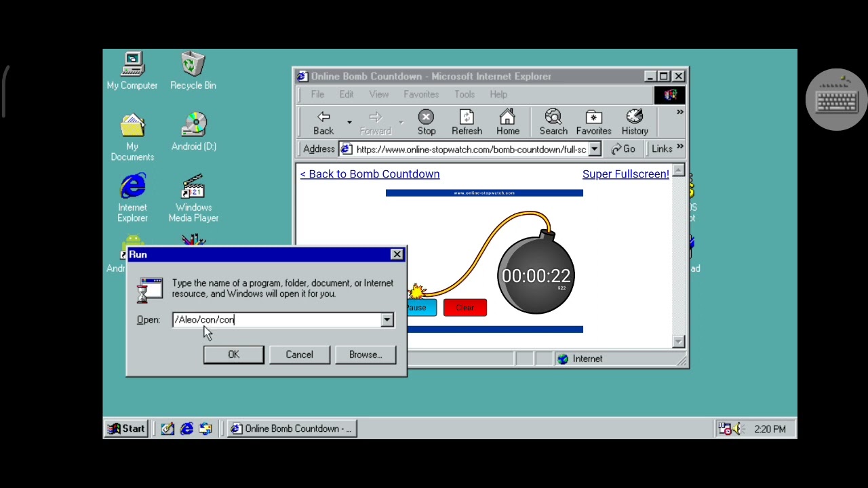This screenshot has height=488, width=868.
Task: Follow the Super Fullscreen! link
Action: (625, 174)
